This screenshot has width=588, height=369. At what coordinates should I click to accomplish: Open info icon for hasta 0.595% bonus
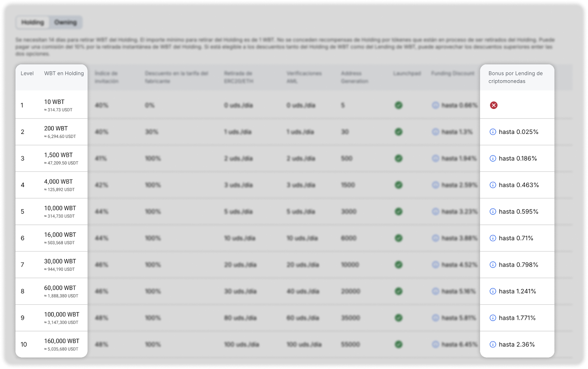pyautogui.click(x=493, y=212)
